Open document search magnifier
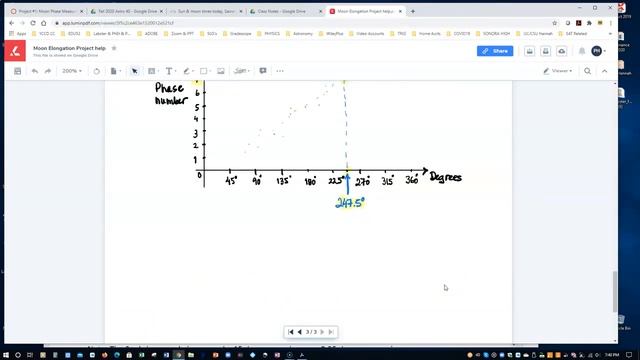This screenshot has height=360, width=640. click(x=587, y=71)
